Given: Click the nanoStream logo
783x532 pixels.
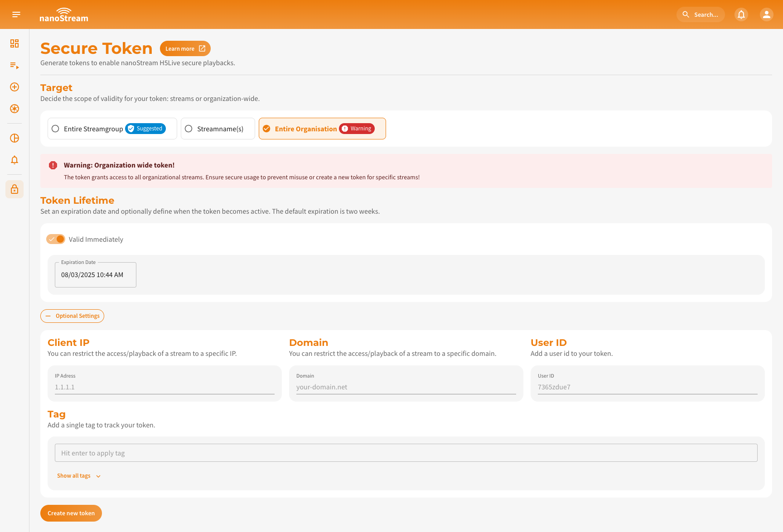Looking at the screenshot, I should pyautogui.click(x=64, y=14).
